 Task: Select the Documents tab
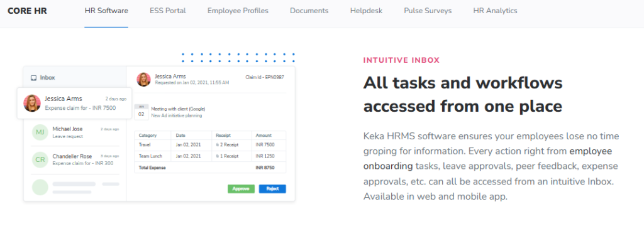coord(309,11)
